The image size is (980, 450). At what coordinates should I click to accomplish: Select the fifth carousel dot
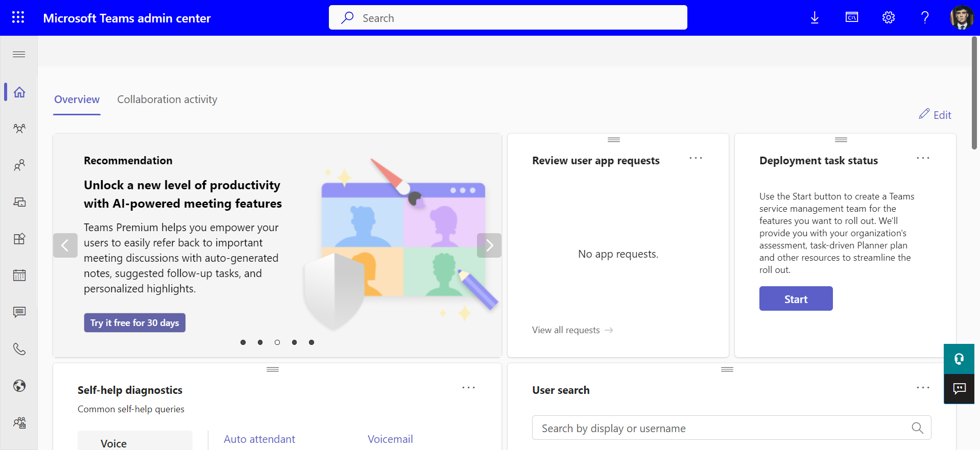coord(312,342)
